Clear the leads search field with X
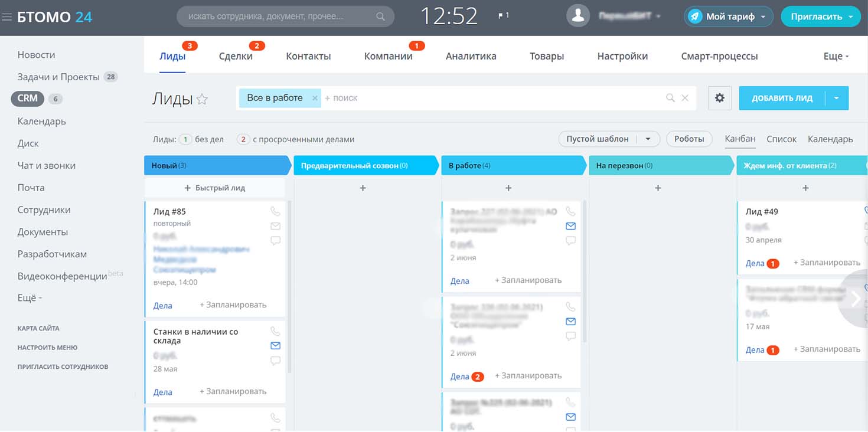868x432 pixels. 685,98
